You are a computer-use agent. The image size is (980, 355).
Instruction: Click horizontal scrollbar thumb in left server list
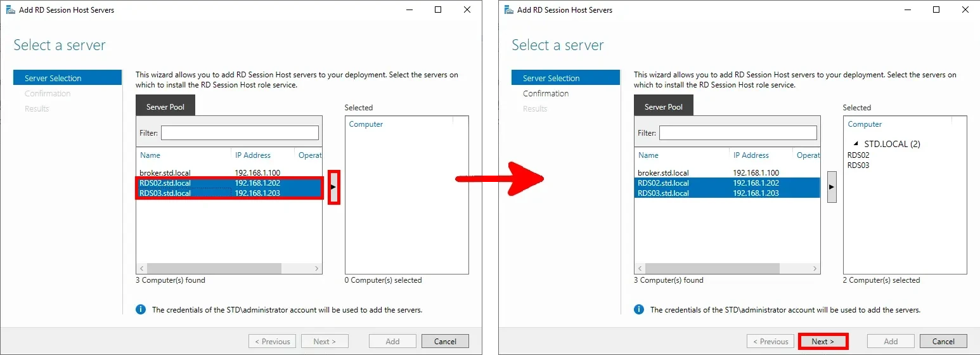214,269
